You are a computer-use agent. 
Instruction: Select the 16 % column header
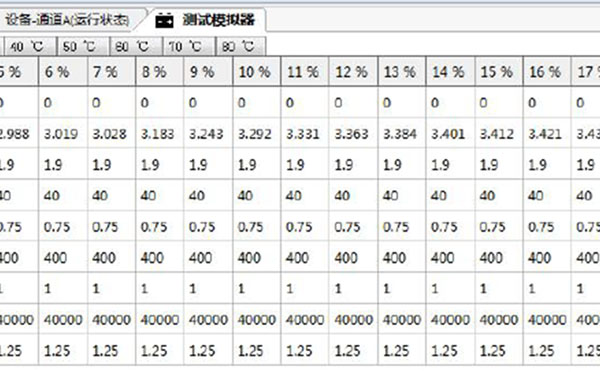click(547, 72)
